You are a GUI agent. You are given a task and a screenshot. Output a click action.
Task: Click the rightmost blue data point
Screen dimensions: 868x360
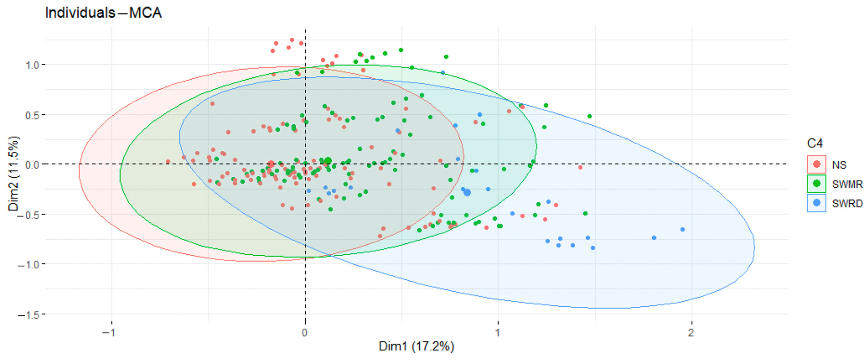tap(682, 229)
